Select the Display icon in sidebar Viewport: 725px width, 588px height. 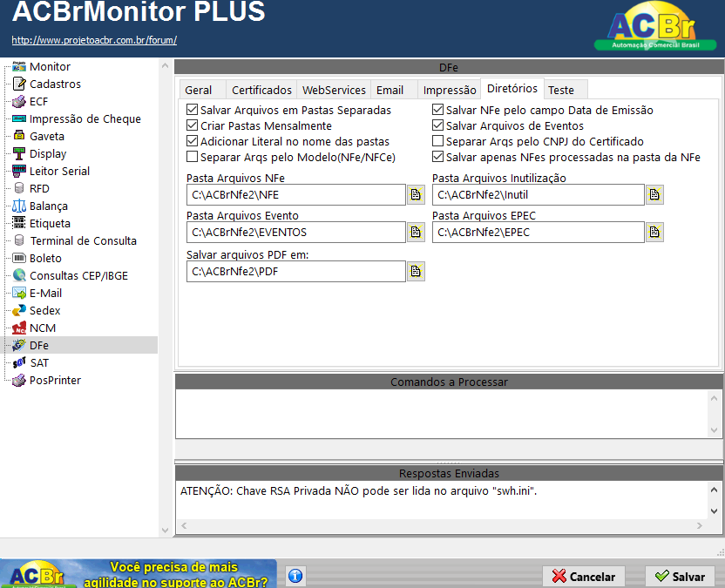pyautogui.click(x=19, y=153)
